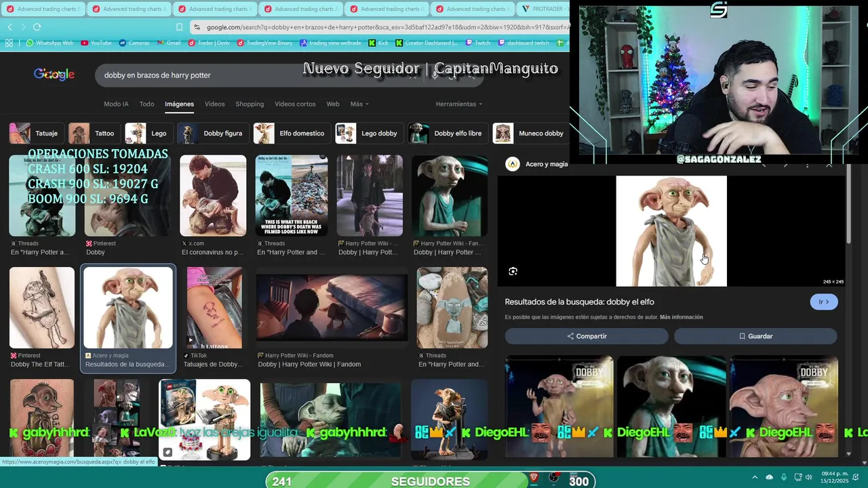868x488 pixels.
Task: Open OBS Studio from the taskbar
Action: tap(554, 479)
